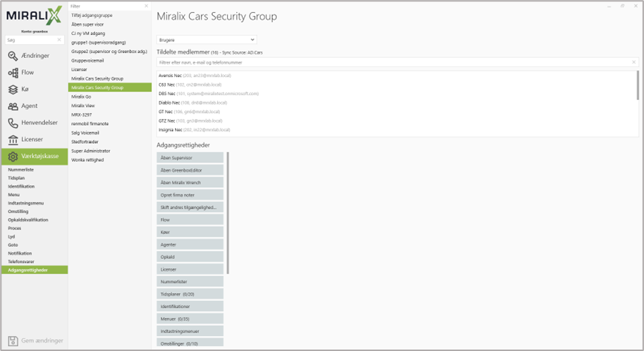Viewport: 644px width, 351px height.
Task: Click the Miralix logo
Action: pos(34,16)
